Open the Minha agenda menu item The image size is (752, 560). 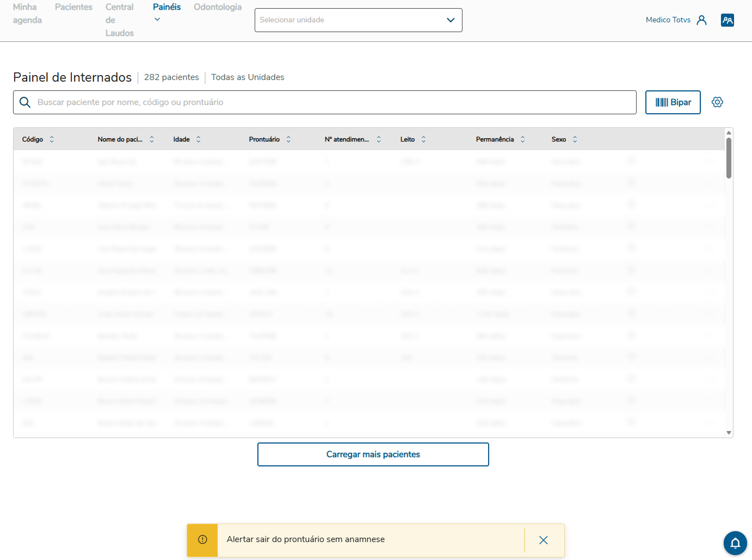pyautogui.click(x=27, y=14)
